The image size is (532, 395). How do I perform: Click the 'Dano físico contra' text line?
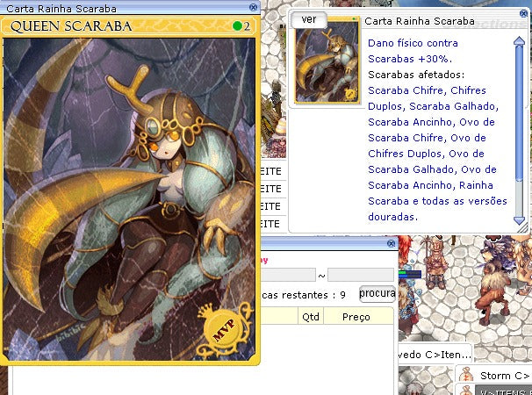pyautogui.click(x=413, y=43)
